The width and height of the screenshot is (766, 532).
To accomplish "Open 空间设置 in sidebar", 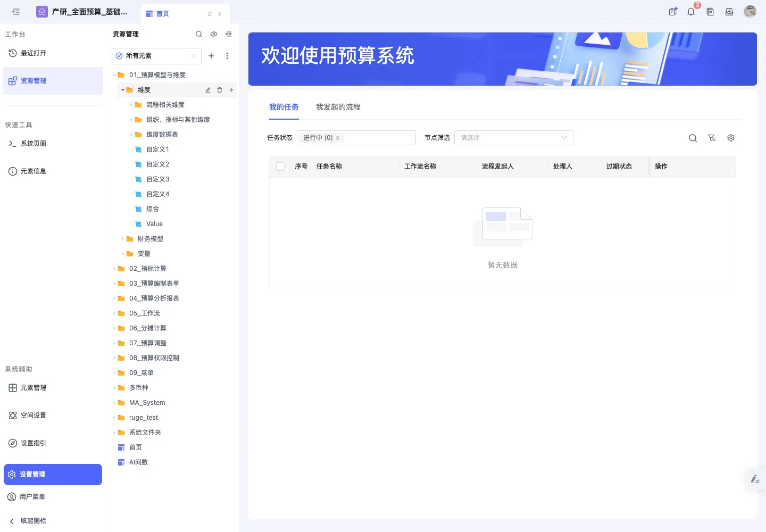I will tap(53, 415).
